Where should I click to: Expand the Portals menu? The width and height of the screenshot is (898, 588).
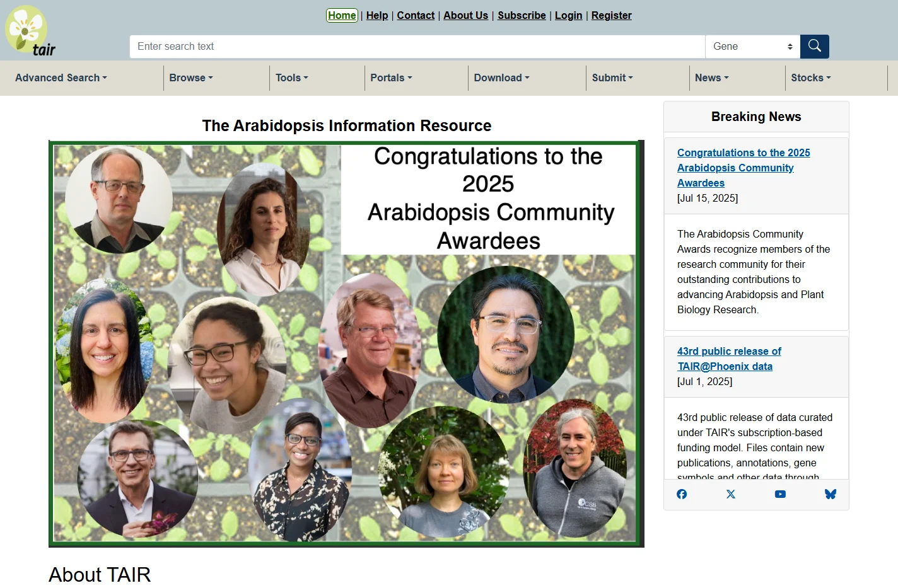tap(391, 78)
